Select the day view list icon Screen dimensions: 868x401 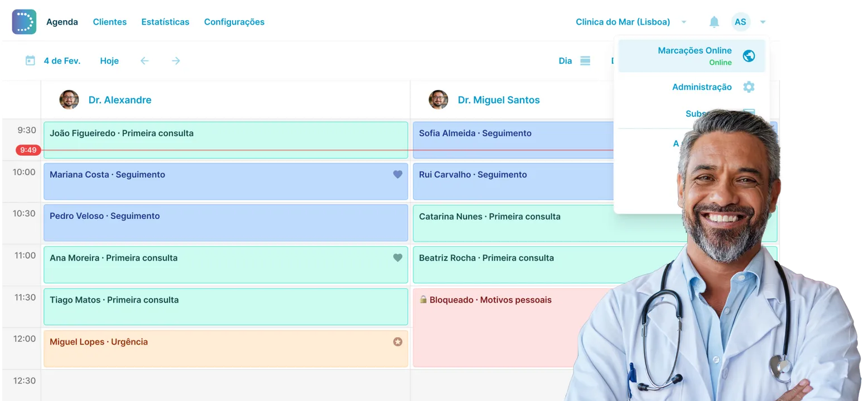pyautogui.click(x=585, y=60)
